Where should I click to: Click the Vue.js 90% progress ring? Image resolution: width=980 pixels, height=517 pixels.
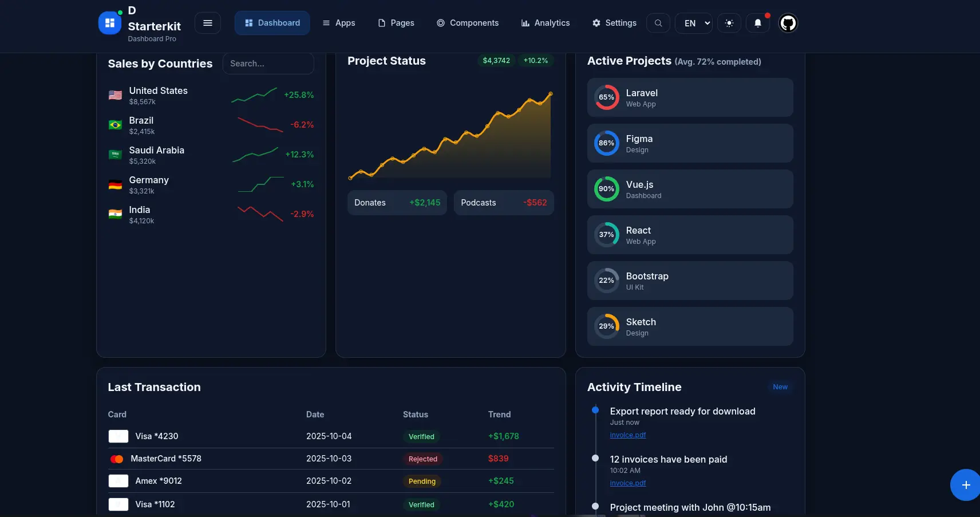click(x=606, y=189)
